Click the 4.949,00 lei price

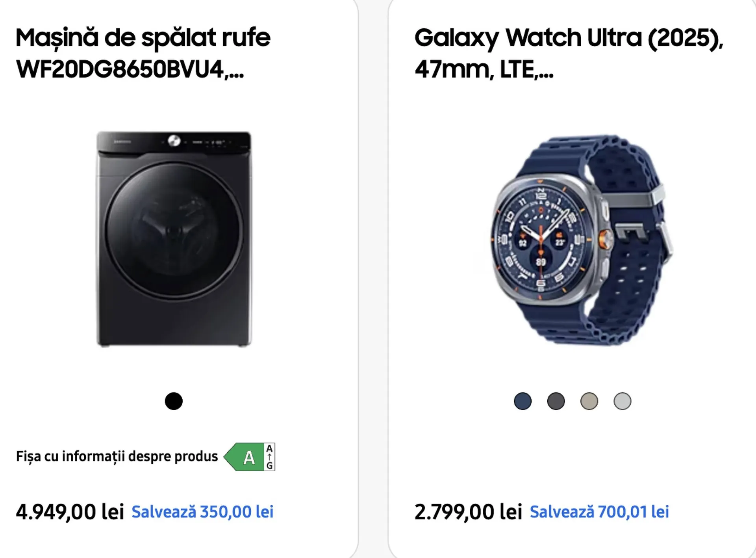(x=70, y=512)
